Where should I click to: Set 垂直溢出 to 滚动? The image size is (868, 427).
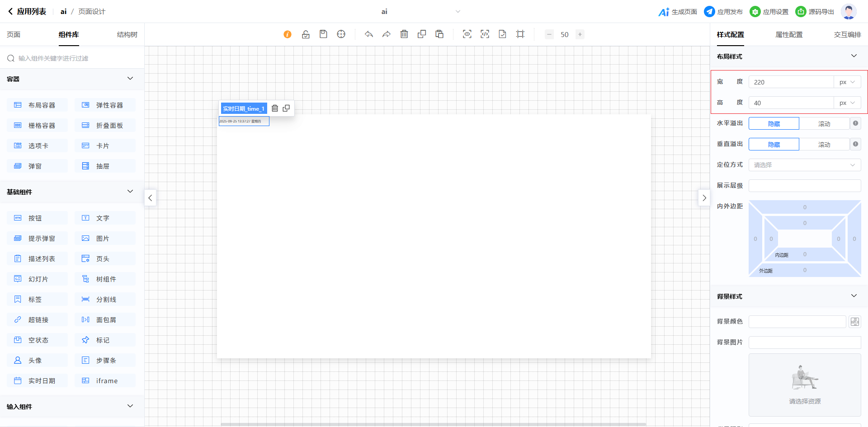pyautogui.click(x=824, y=145)
